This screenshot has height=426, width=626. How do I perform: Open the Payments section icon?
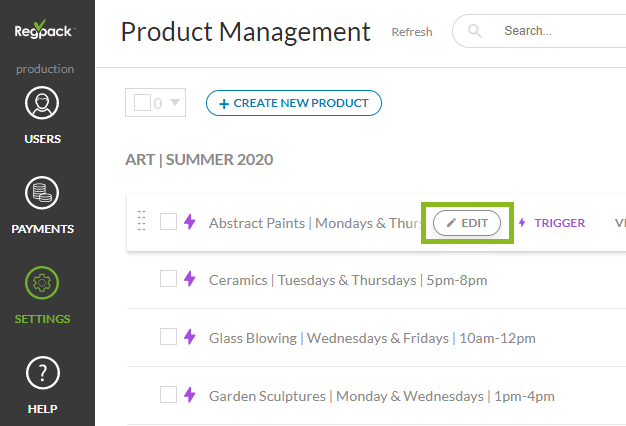(x=42, y=194)
